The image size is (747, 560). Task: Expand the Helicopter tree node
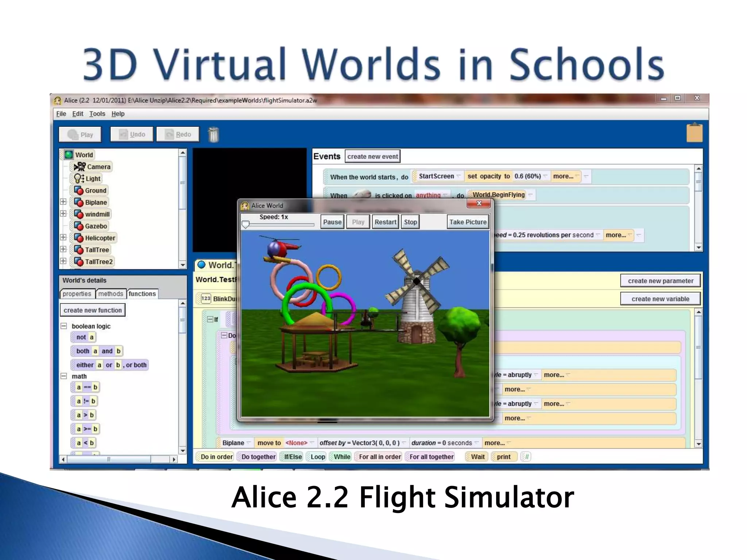click(x=63, y=237)
